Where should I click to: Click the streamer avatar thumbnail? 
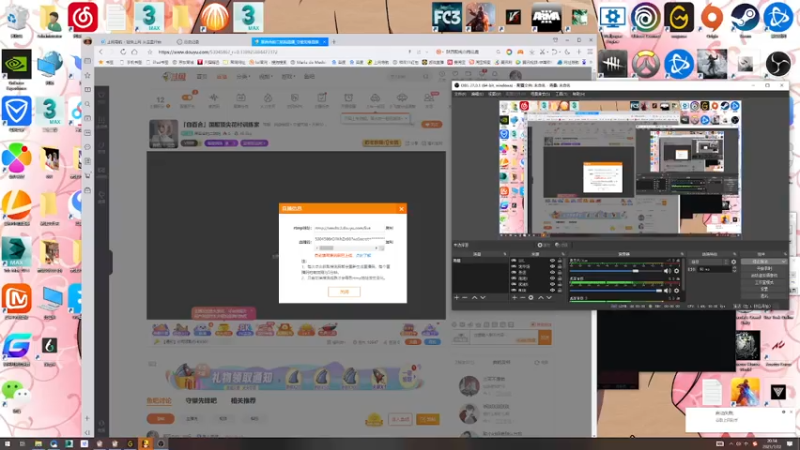(x=163, y=134)
